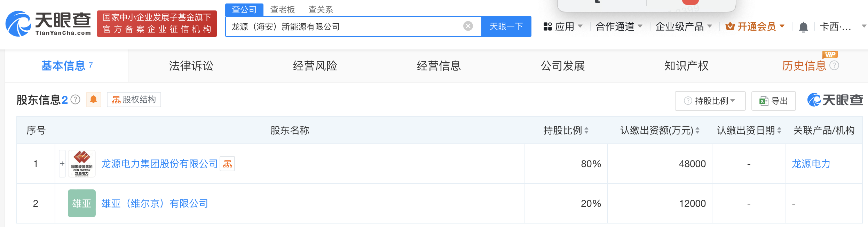Open equity chart icon beside 龙源电力集团股份有限公司
868x227 pixels.
click(228, 164)
